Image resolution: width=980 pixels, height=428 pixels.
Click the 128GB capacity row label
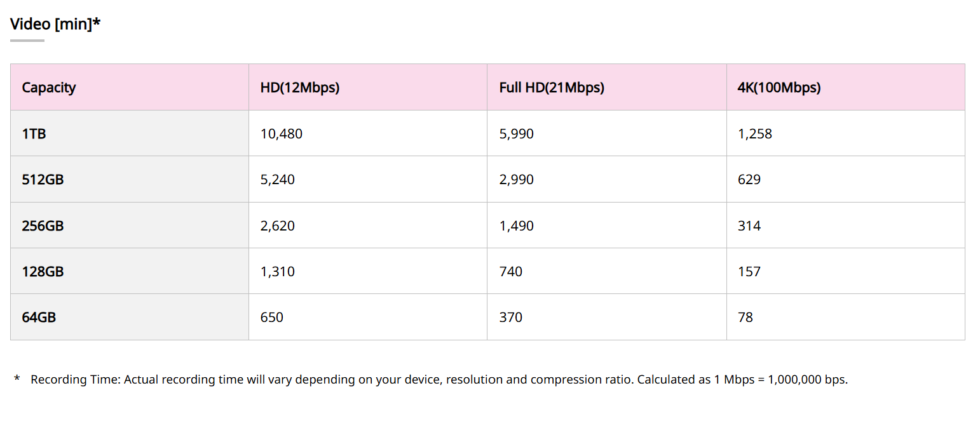click(x=43, y=272)
